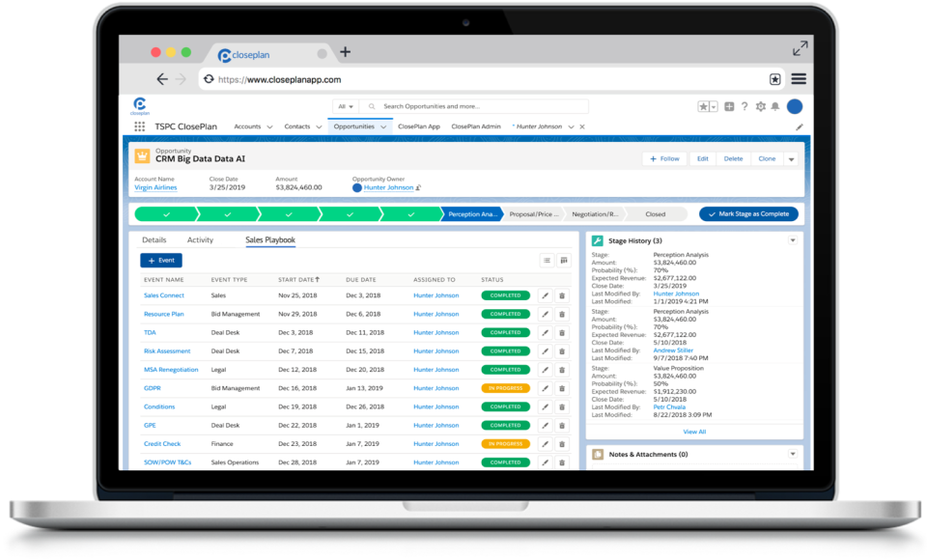
Task: Delete the Sales Connect event
Action: coord(562,295)
